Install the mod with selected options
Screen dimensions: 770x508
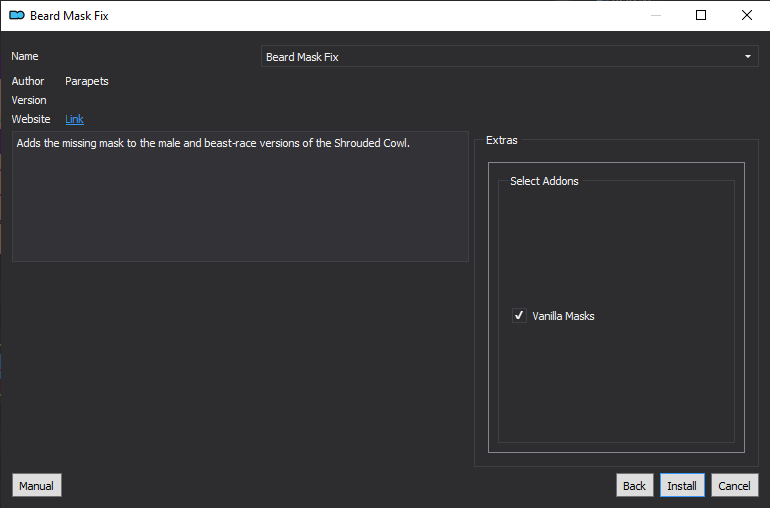(x=682, y=485)
